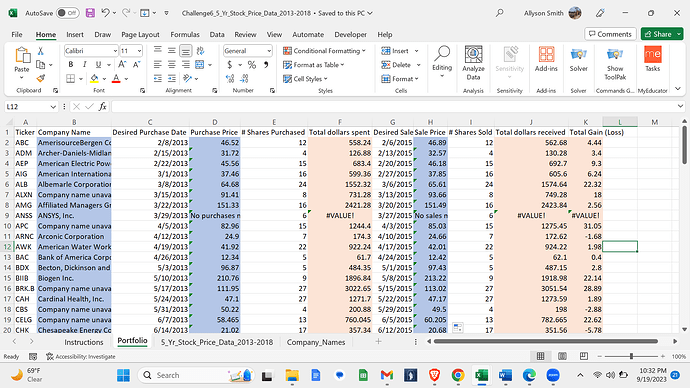Click the search magnifier in title bar

[x=499, y=13]
